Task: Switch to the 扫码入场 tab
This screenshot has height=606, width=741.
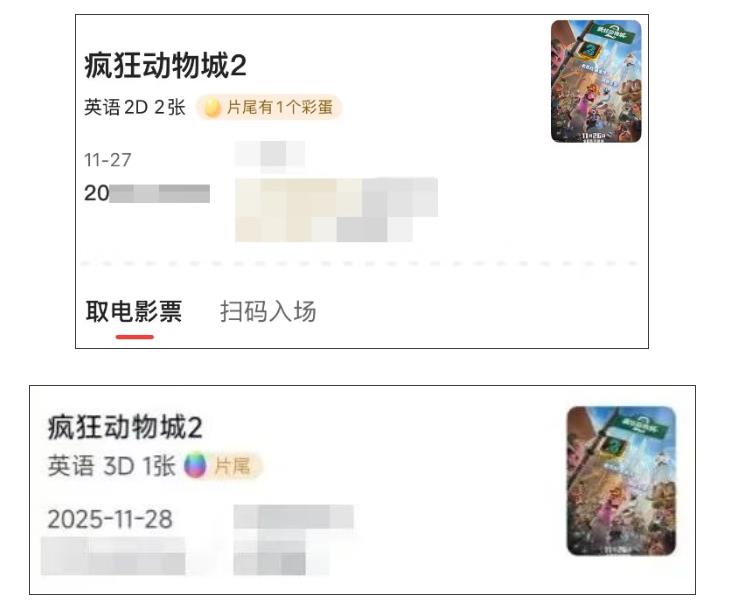Action: point(268,312)
